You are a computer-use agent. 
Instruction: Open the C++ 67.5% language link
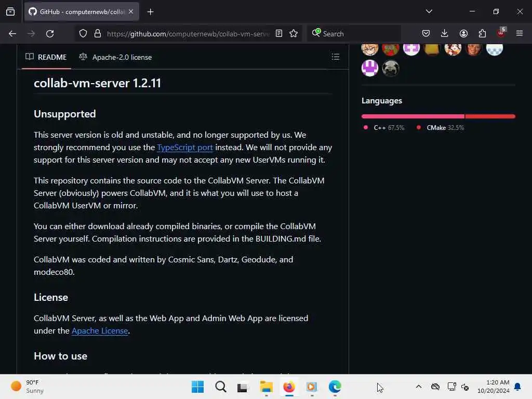(384, 128)
